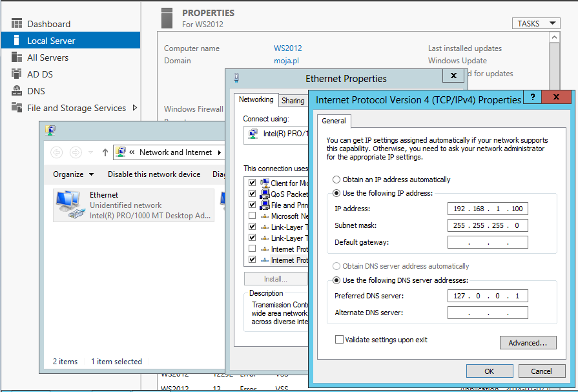
Task: Click the Subnet mask field
Action: [488, 225]
